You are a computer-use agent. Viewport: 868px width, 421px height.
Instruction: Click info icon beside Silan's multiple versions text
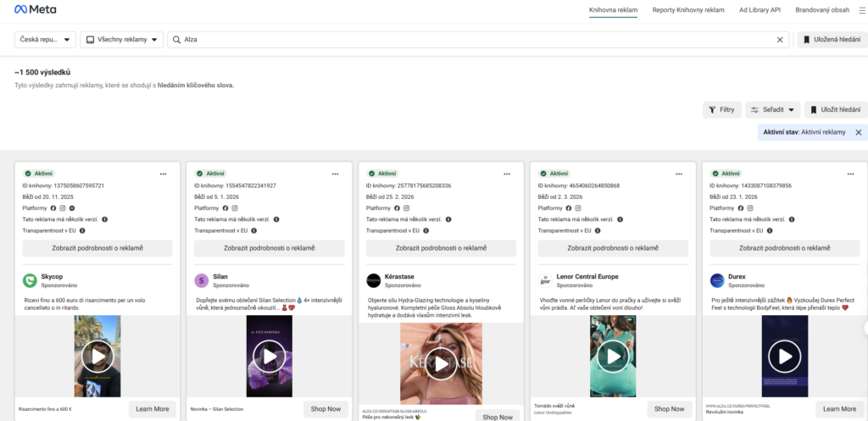click(276, 219)
